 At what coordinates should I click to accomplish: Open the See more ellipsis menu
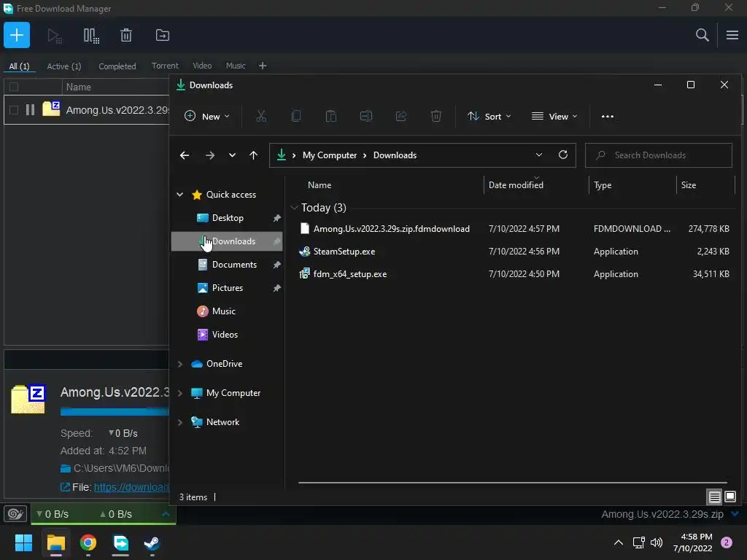pyautogui.click(x=608, y=116)
